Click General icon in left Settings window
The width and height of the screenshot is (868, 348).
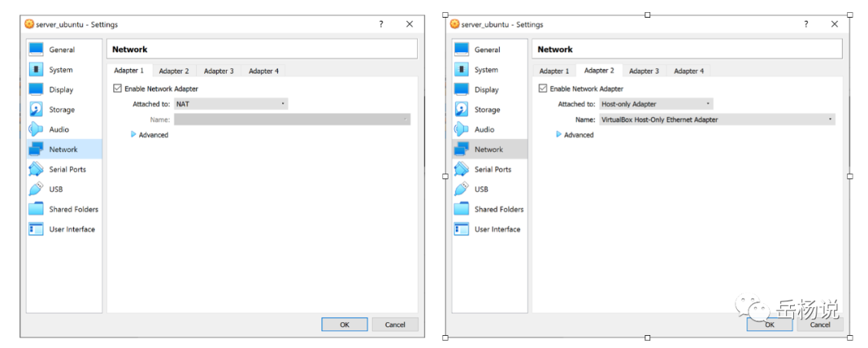[x=36, y=50]
